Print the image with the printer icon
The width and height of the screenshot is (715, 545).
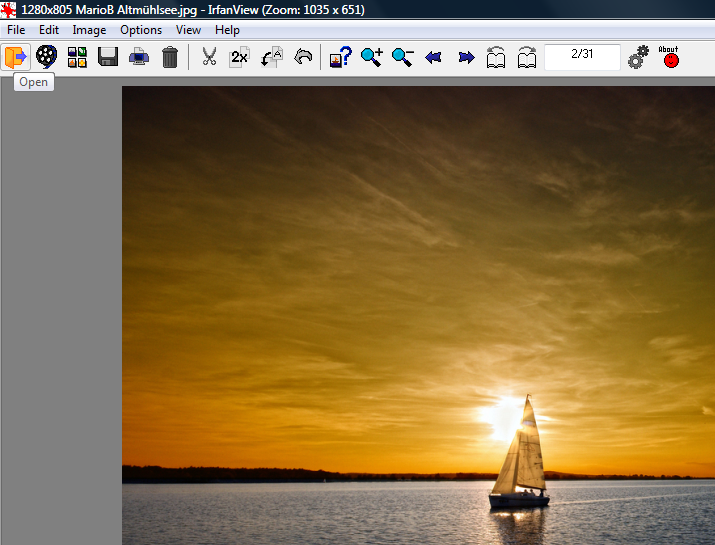[x=139, y=57]
